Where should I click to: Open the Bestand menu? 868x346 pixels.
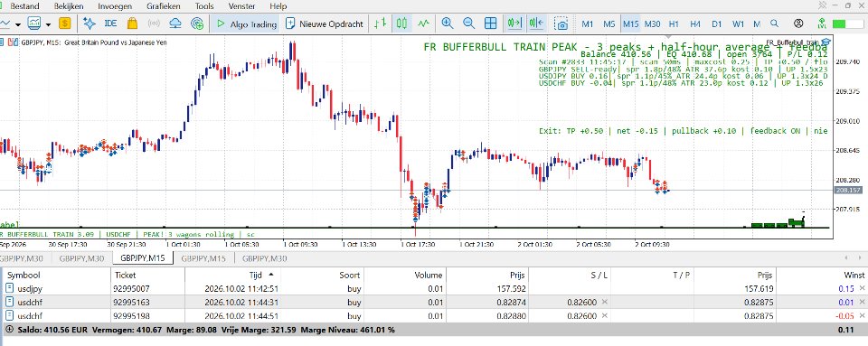coord(25,6)
